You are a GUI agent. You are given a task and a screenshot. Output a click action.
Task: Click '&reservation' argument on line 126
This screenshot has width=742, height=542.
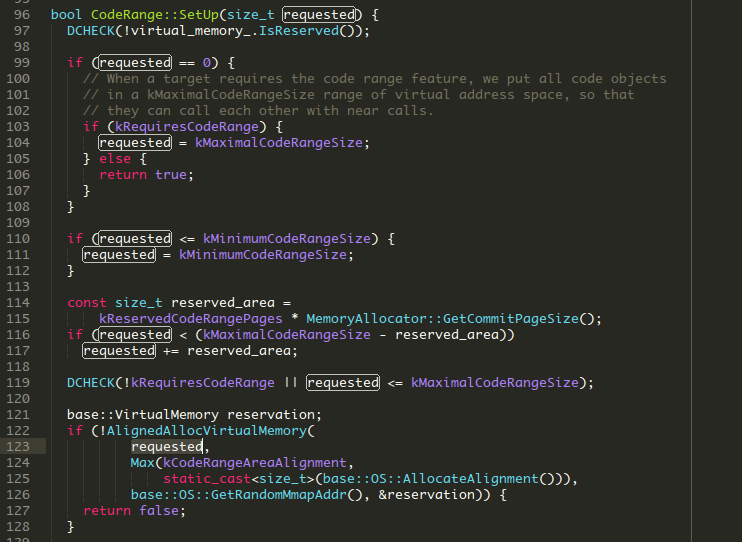427,495
